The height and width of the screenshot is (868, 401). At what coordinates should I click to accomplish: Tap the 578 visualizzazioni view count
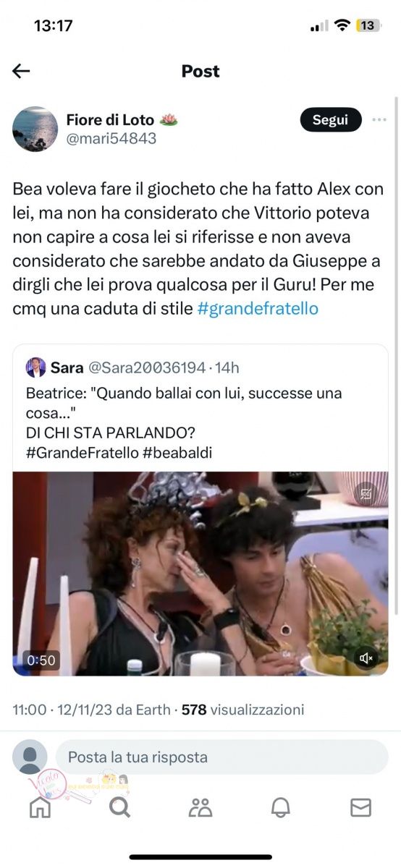(x=242, y=710)
